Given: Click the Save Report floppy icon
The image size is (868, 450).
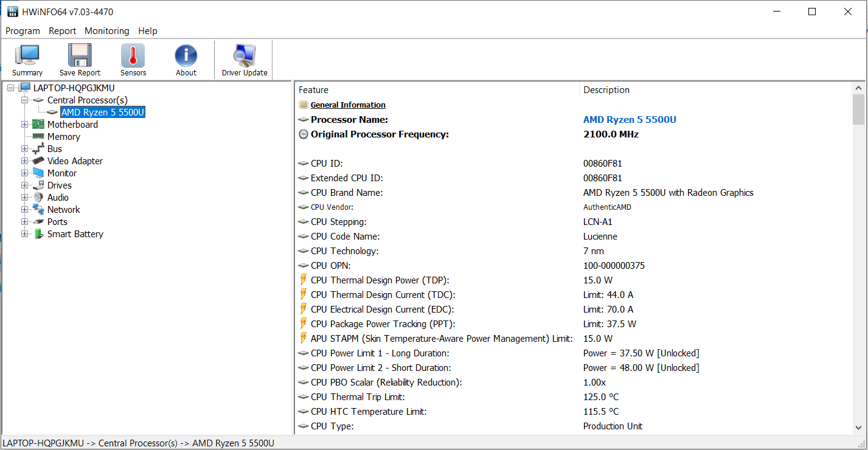Looking at the screenshot, I should pyautogui.click(x=80, y=56).
